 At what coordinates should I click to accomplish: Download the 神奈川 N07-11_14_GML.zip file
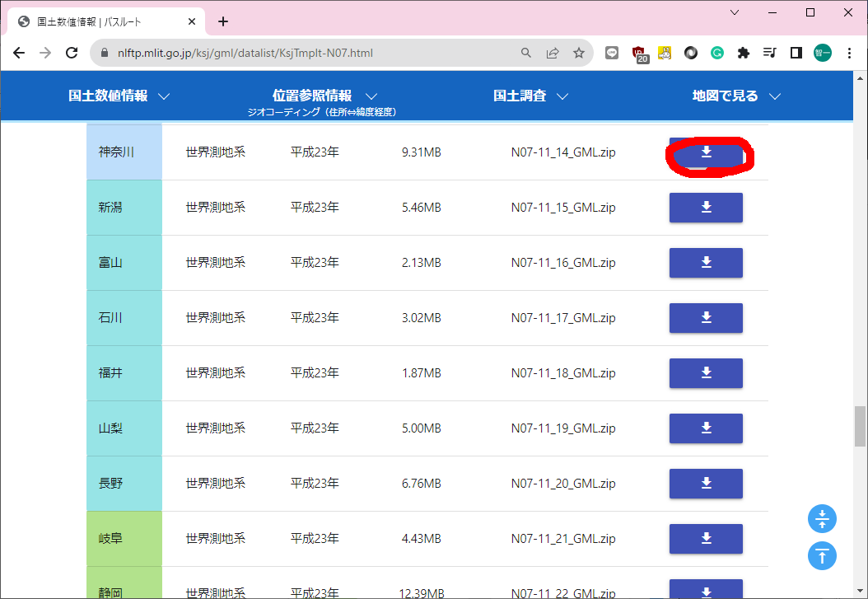706,152
